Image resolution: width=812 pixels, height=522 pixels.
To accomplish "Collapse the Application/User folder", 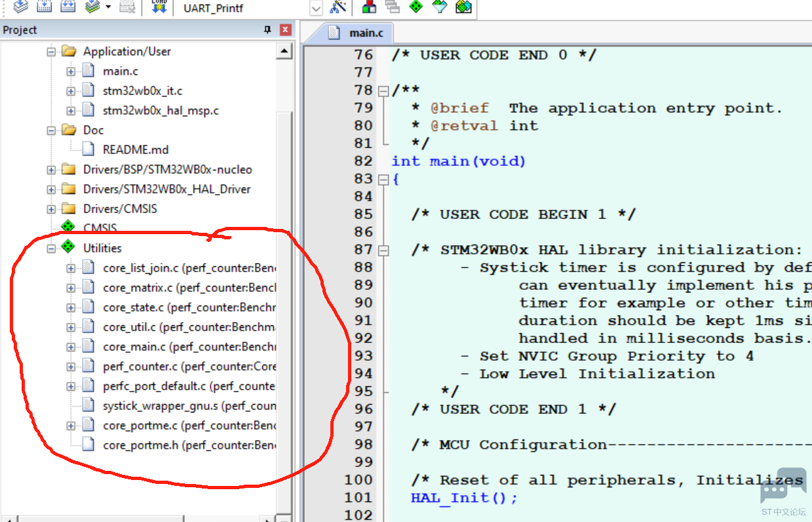I will click(51, 51).
